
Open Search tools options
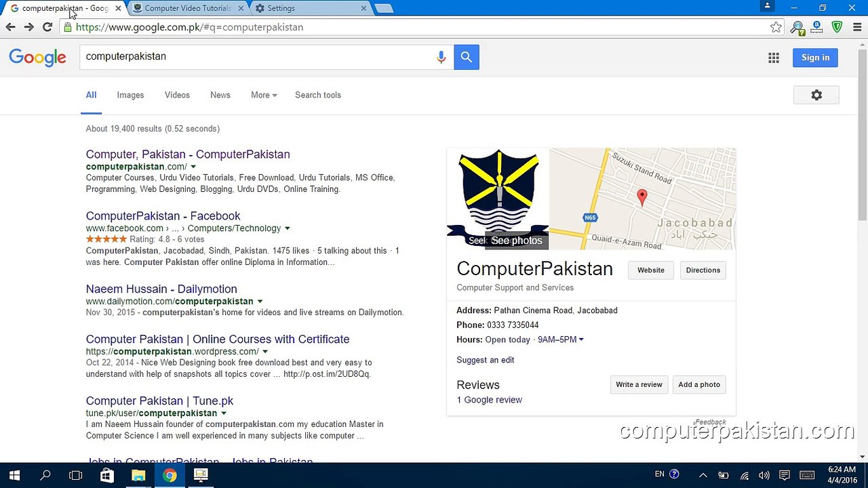[x=318, y=96]
